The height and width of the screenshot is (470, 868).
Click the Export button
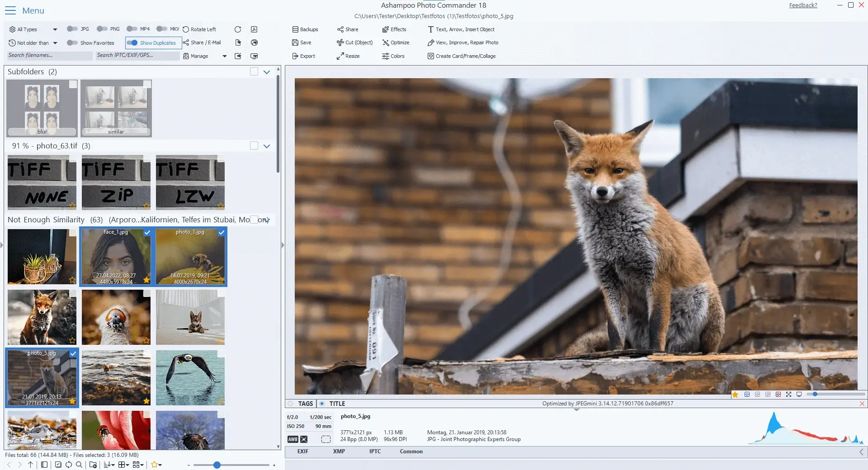pos(304,56)
